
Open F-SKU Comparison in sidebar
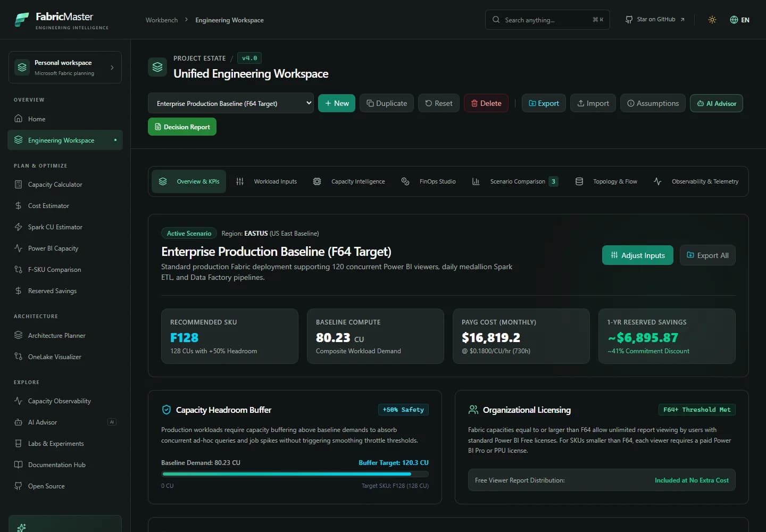65,270
